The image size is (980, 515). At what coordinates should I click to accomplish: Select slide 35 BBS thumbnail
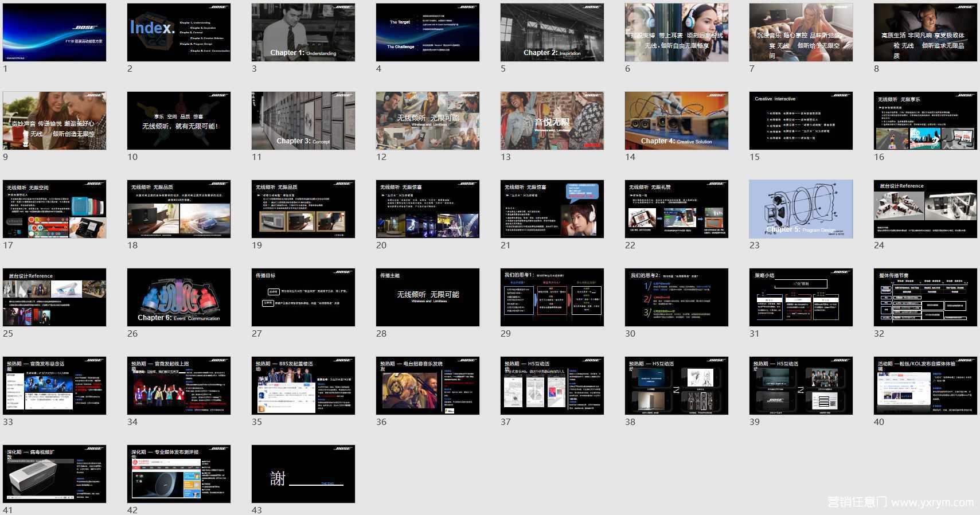pyautogui.click(x=303, y=385)
